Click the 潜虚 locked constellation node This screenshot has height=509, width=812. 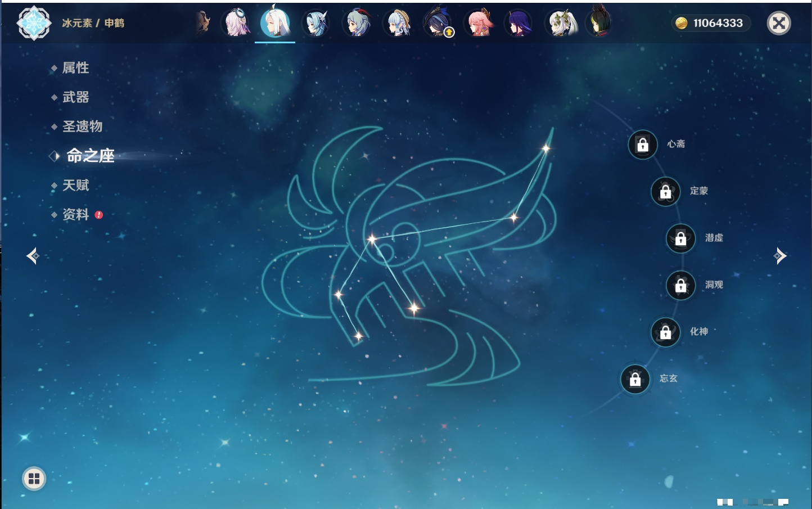(x=680, y=238)
